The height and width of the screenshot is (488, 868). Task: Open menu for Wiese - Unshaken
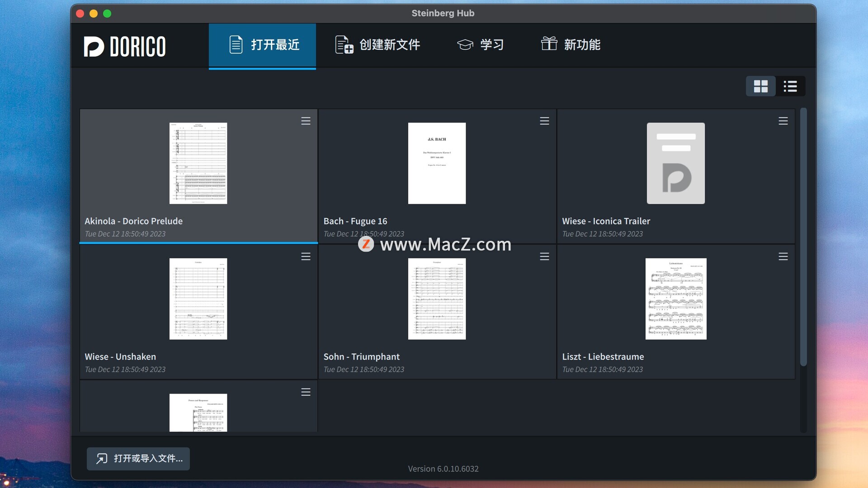coord(306,257)
